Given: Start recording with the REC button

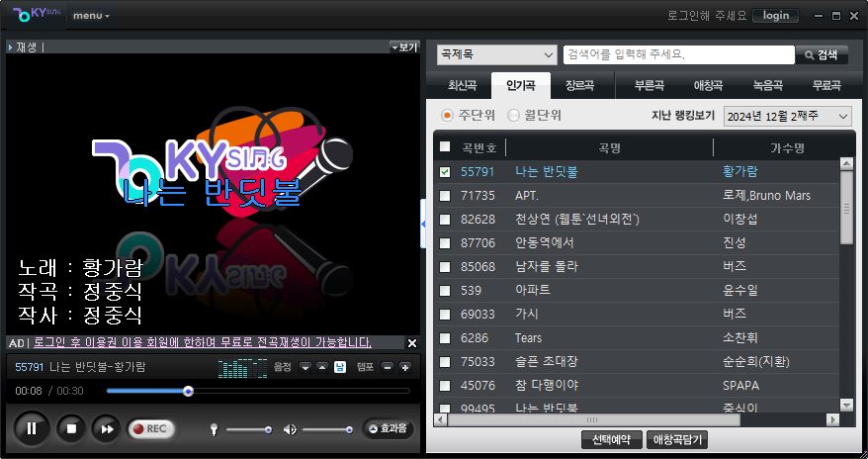Looking at the screenshot, I should click(150, 429).
